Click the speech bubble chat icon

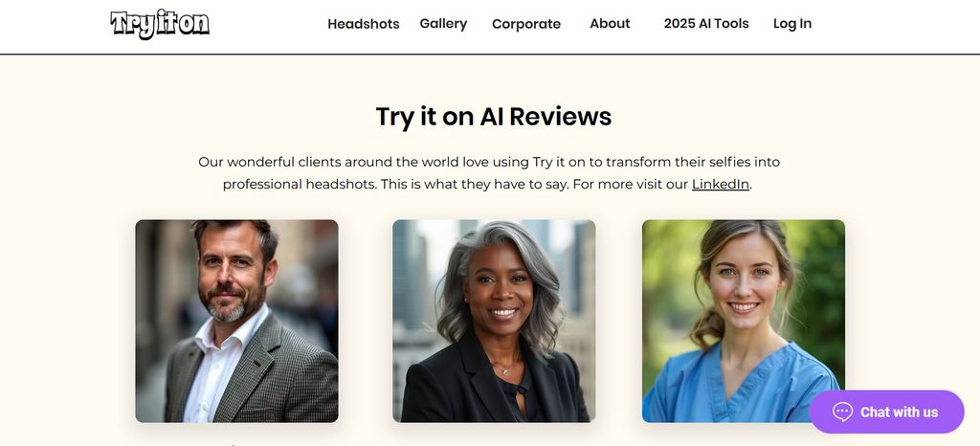842,412
